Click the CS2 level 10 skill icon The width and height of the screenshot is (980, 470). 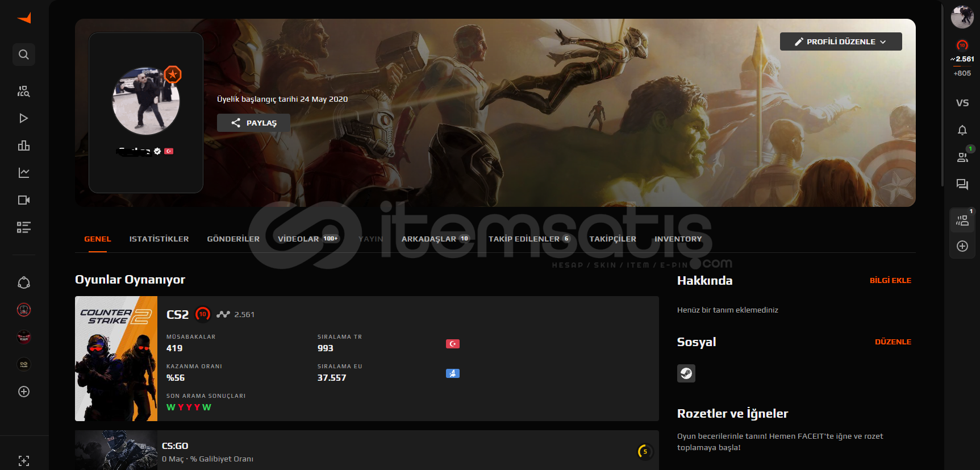coord(203,314)
